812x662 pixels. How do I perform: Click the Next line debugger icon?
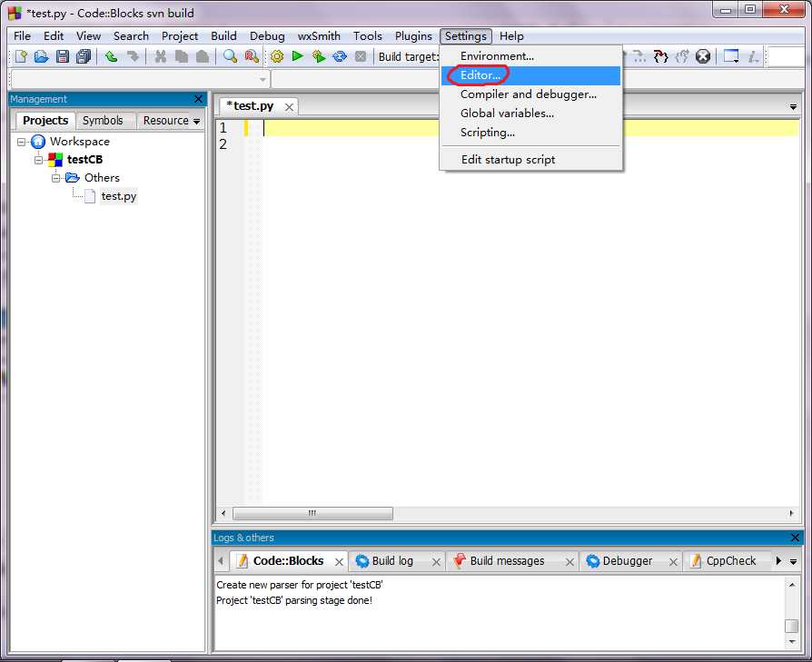[x=640, y=56]
